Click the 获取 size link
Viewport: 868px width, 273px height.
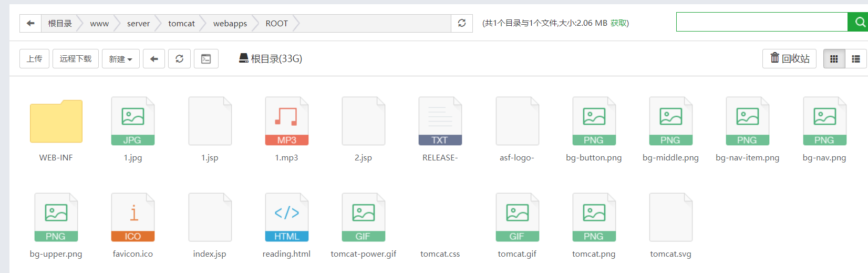[618, 23]
